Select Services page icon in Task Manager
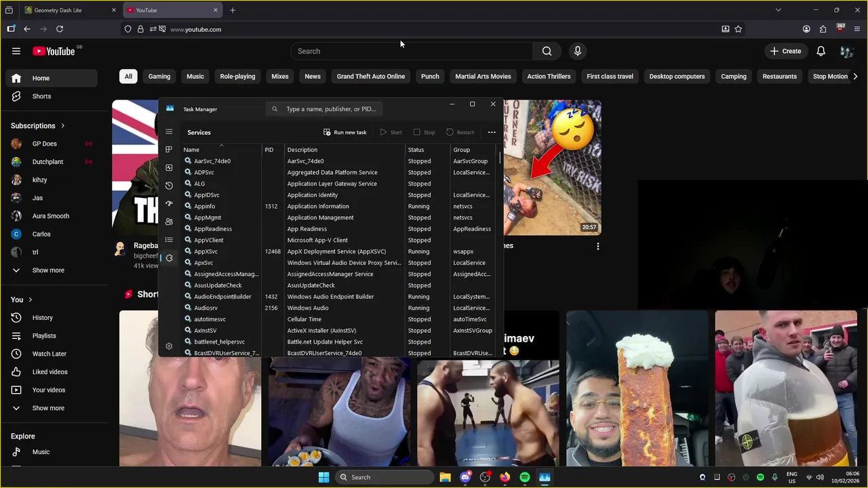868x488 pixels. click(169, 258)
